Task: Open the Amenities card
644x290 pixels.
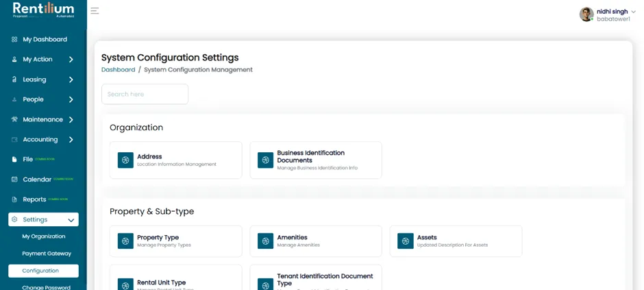Action: 316,241
